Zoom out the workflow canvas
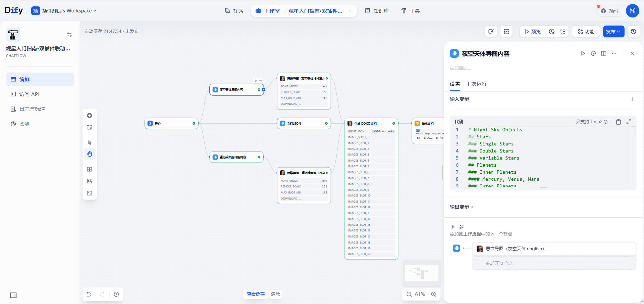This screenshot has width=644, height=304. tap(409, 294)
